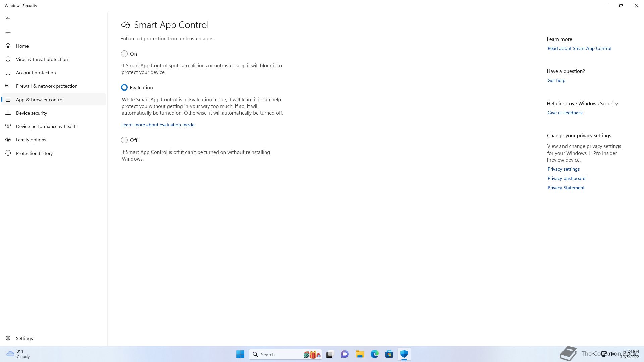Open Family options section
The width and height of the screenshot is (644, 362).
54,139
